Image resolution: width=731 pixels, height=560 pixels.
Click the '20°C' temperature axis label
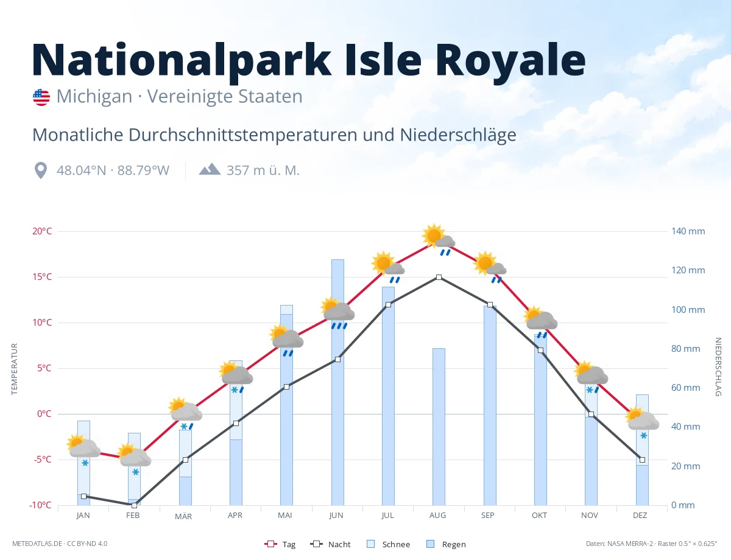pos(42,231)
